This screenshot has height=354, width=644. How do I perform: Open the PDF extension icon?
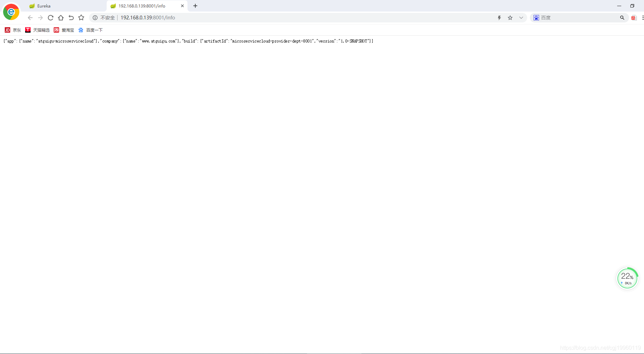[634, 18]
